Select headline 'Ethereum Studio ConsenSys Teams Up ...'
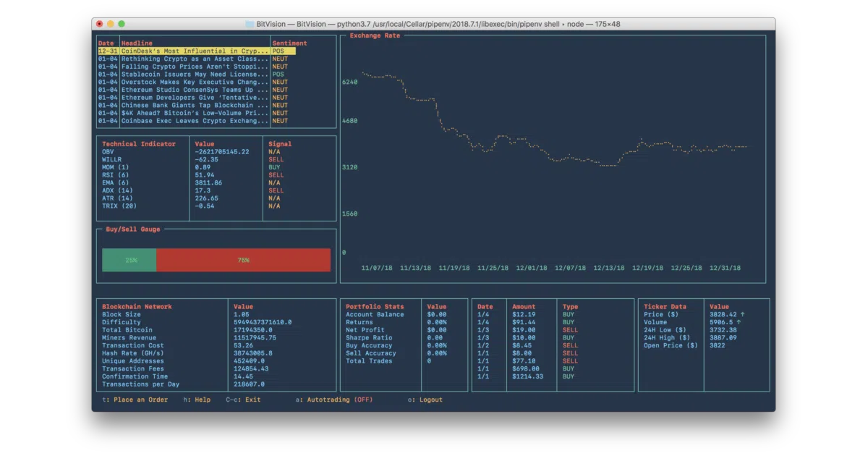The image size is (868, 456). click(x=195, y=90)
